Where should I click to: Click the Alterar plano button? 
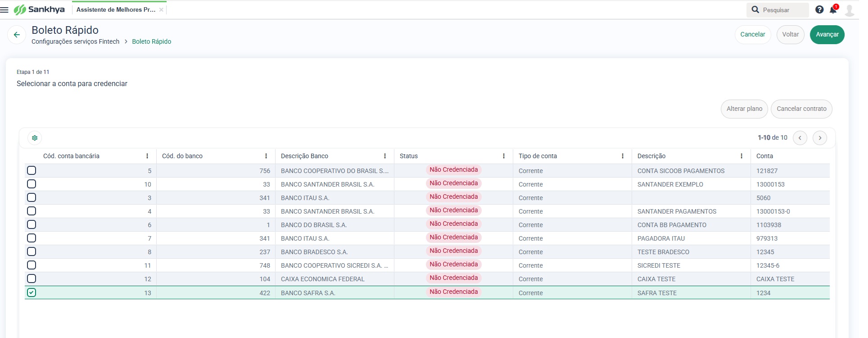coord(744,109)
